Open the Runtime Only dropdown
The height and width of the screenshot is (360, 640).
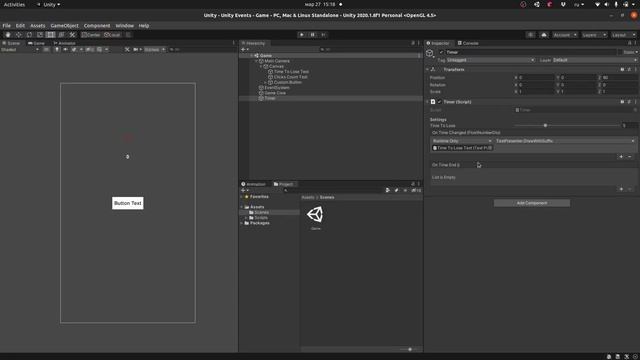click(x=462, y=141)
